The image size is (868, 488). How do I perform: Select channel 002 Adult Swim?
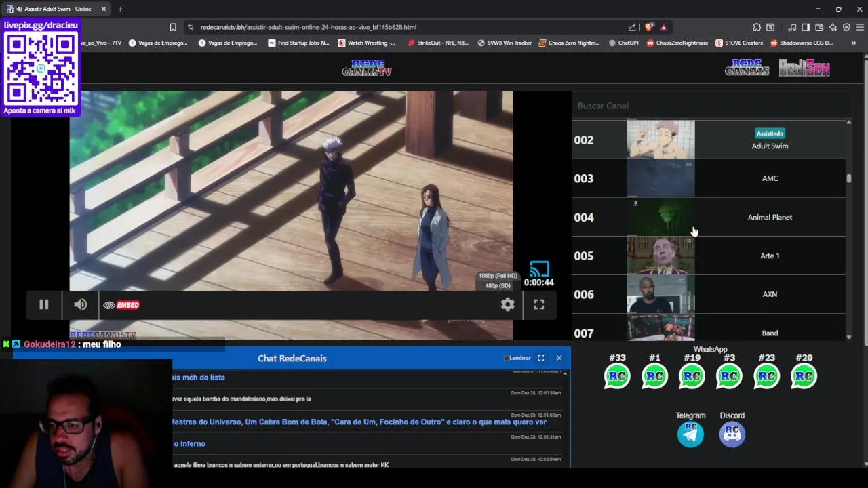(709, 140)
